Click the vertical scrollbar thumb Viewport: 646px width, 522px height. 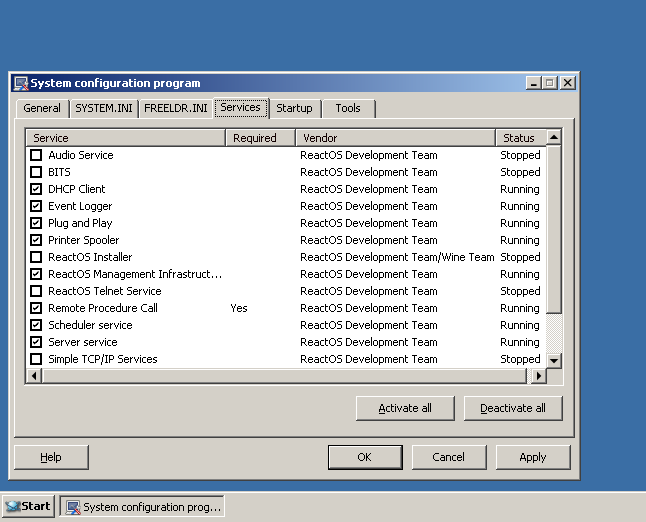tap(554, 229)
